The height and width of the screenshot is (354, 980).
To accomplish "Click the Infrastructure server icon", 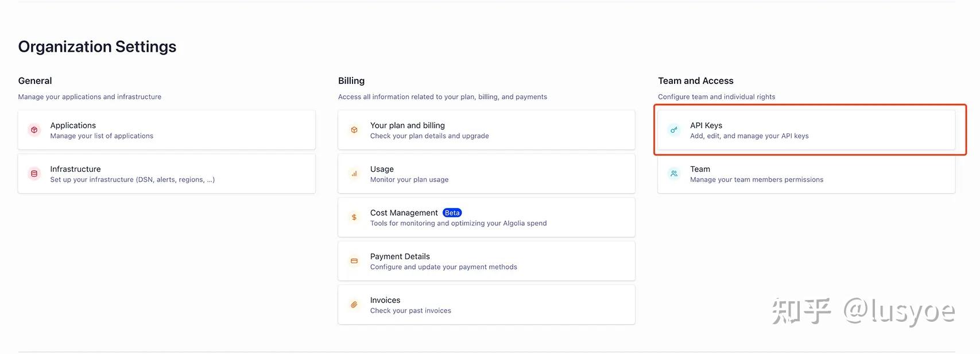I will [x=34, y=173].
